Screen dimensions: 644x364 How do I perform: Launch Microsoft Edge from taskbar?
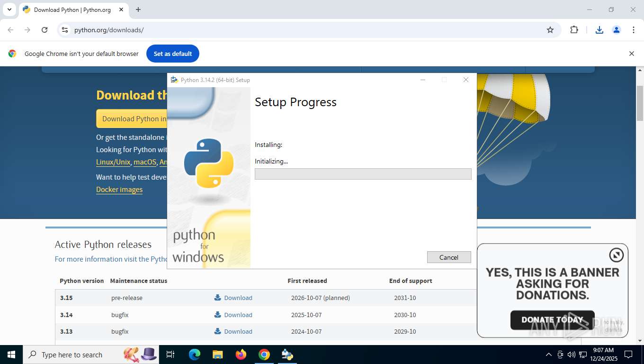[x=195, y=355]
